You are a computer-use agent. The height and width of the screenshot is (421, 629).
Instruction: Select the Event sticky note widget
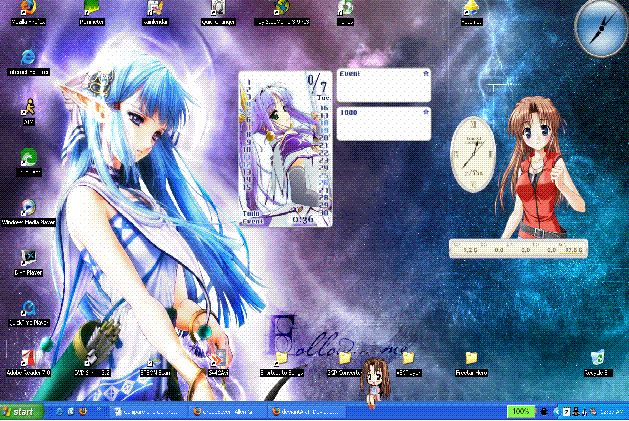[383, 85]
